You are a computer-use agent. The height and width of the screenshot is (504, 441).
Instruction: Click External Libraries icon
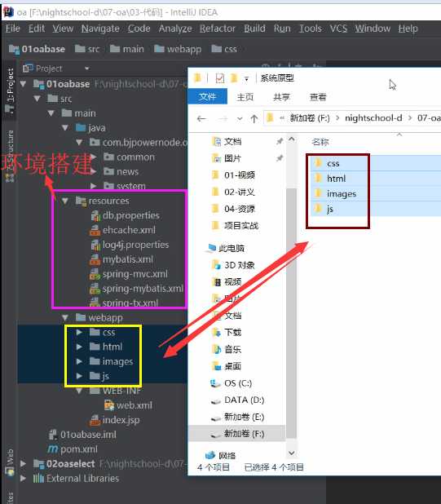point(38,478)
